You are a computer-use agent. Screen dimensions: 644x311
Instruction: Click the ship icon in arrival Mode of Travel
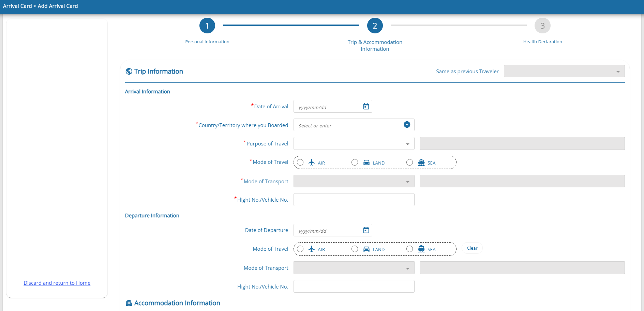[421, 162]
